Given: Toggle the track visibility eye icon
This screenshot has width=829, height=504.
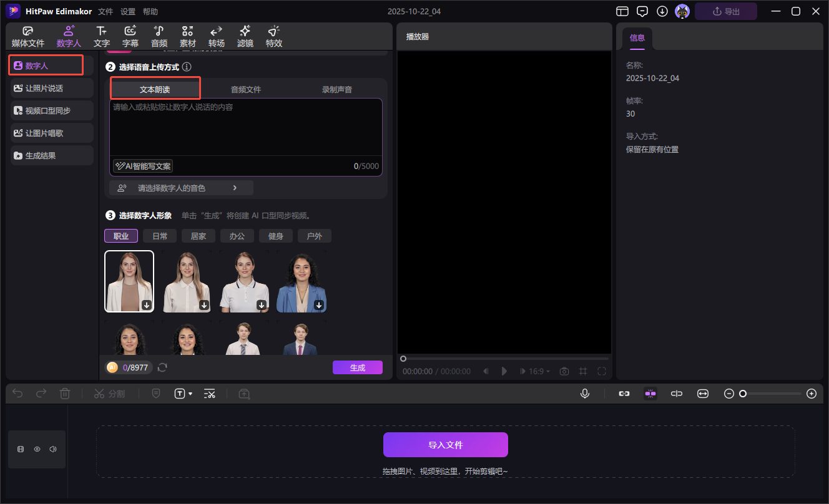Looking at the screenshot, I should (x=37, y=448).
